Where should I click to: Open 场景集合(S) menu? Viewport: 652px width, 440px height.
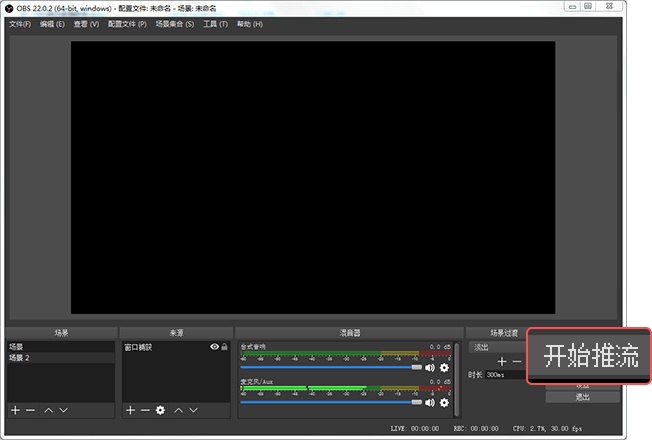pyautogui.click(x=175, y=24)
